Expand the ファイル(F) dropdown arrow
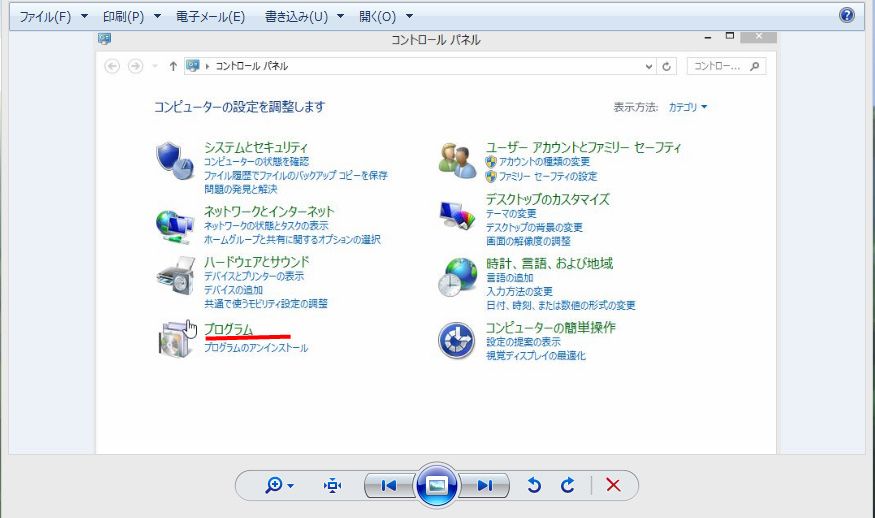Viewport: 875px width, 518px height. [x=84, y=16]
